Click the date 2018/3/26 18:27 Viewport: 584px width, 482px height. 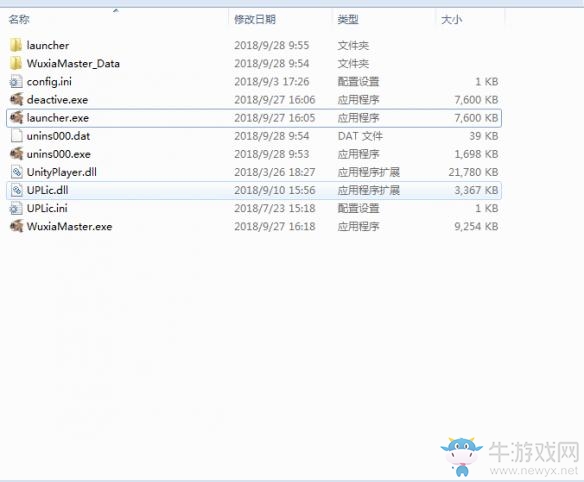coord(274,172)
